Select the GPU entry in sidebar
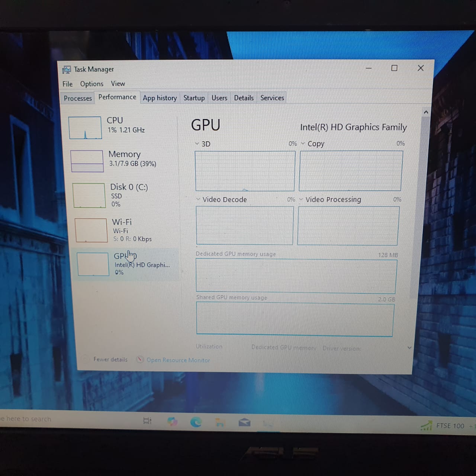 click(x=126, y=264)
